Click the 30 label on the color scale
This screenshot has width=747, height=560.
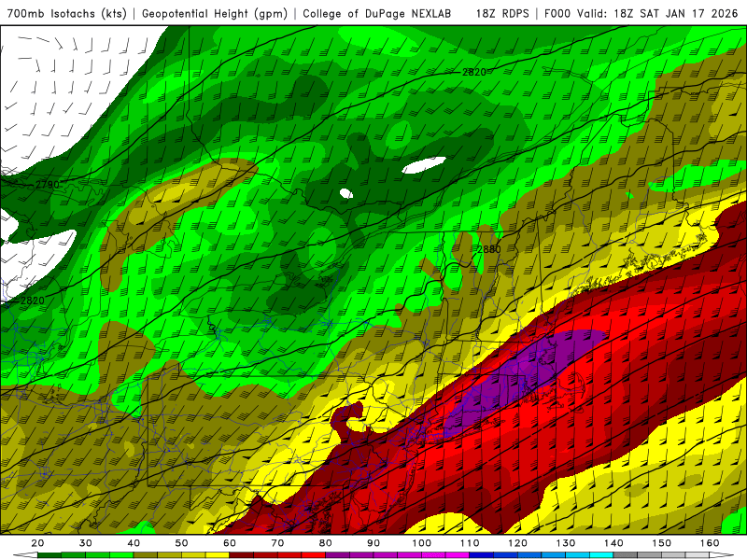click(85, 543)
